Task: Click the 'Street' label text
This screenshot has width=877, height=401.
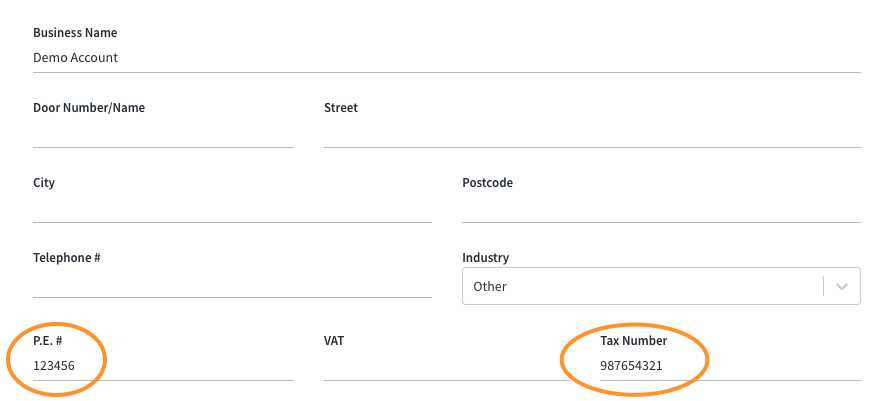Action: 341,108
